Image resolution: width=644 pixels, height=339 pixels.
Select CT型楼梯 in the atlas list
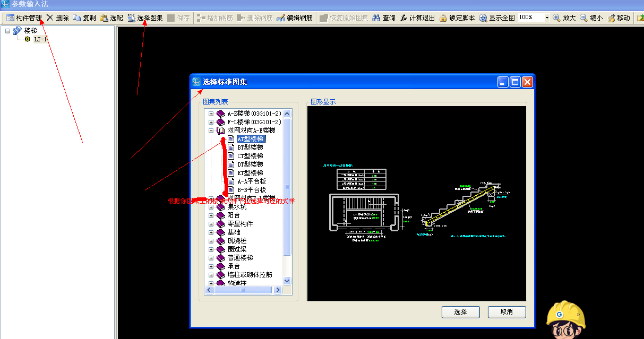point(250,156)
